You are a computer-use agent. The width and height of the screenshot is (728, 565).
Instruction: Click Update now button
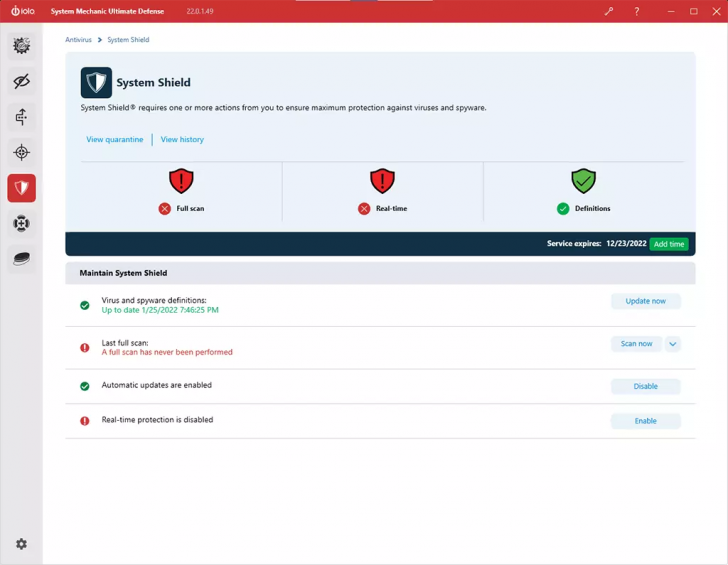(x=645, y=301)
